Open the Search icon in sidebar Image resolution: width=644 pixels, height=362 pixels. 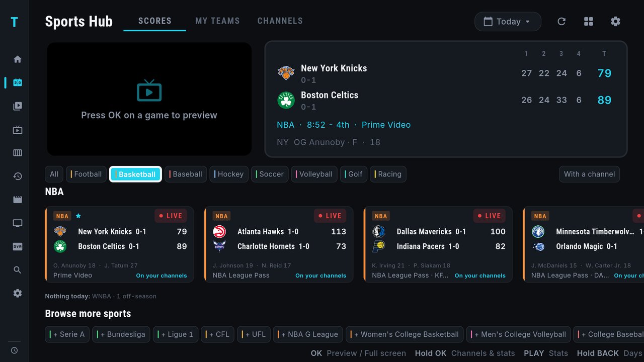point(18,270)
